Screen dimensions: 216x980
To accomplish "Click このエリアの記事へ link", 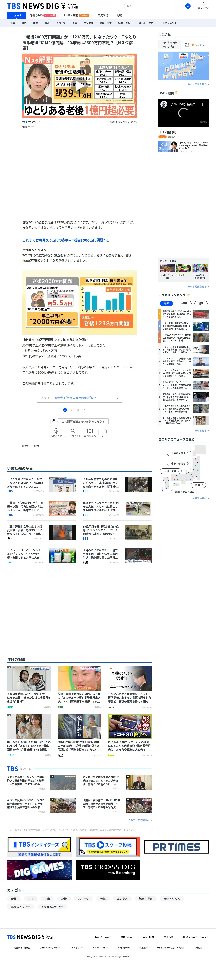I will tap(140, 820).
